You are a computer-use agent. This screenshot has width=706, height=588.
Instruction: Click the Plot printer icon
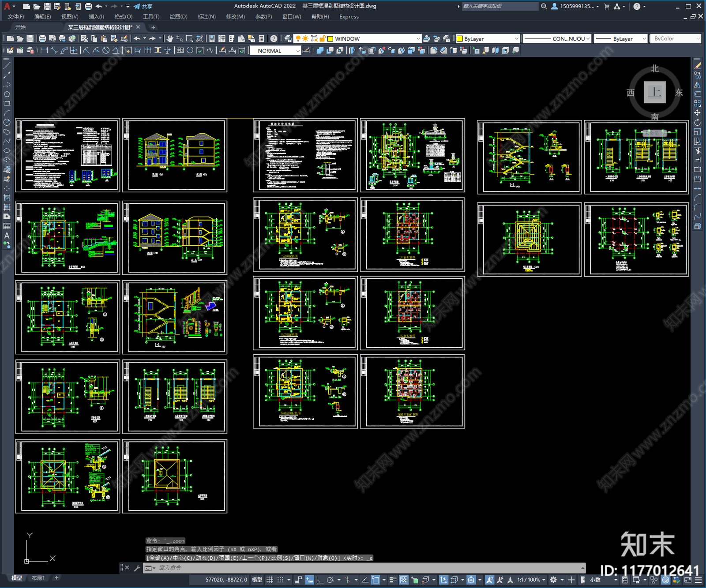coord(42,39)
